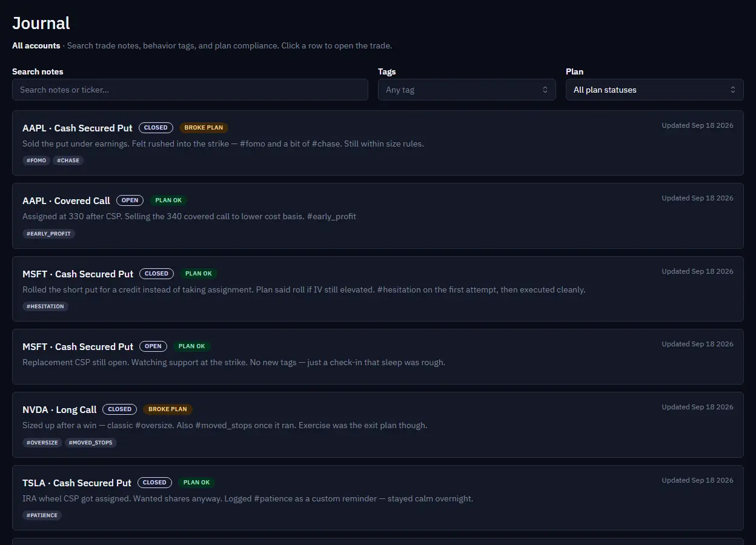Click the AAPL note starting 'Assigned at 330'
756x545 pixels.
point(189,216)
